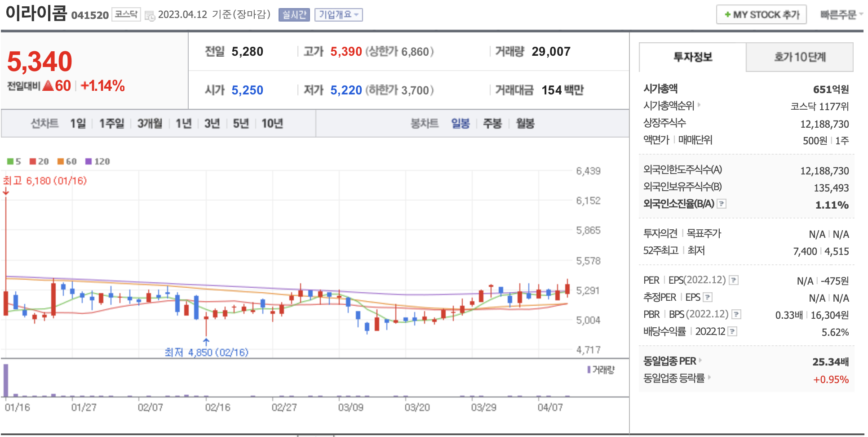The height and width of the screenshot is (437, 868).
Task: Click the MY STOCK 추가 button
Action: tap(761, 15)
